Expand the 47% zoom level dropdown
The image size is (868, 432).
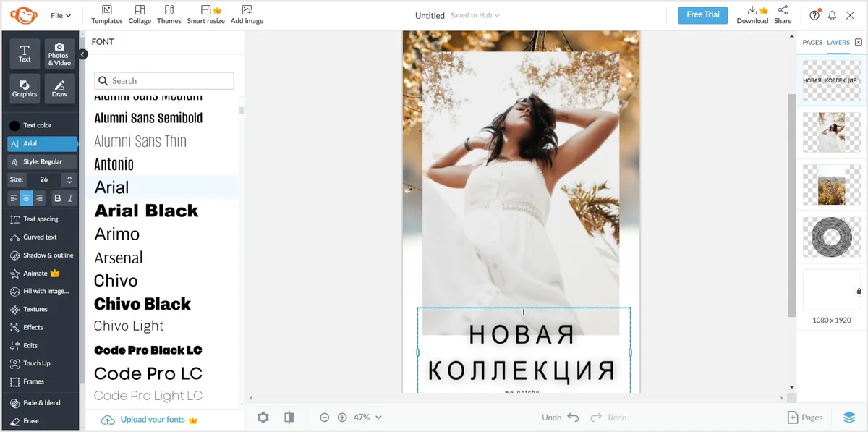(x=367, y=418)
